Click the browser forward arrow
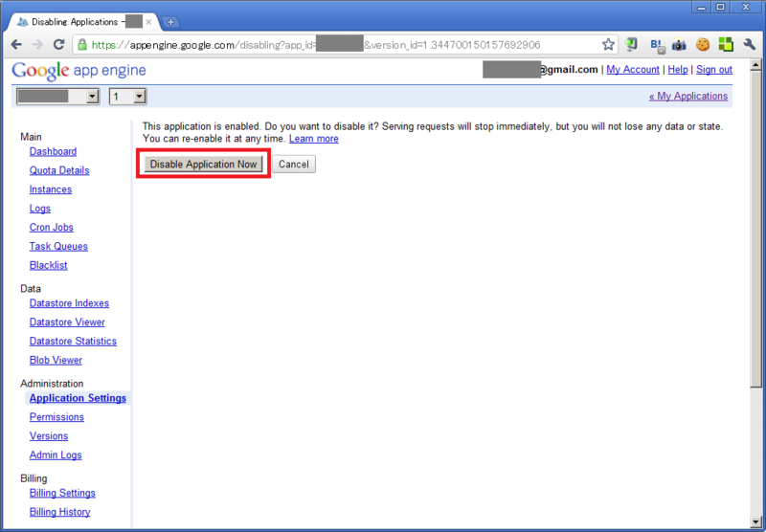Image resolution: width=766 pixels, height=532 pixels. coord(37,45)
